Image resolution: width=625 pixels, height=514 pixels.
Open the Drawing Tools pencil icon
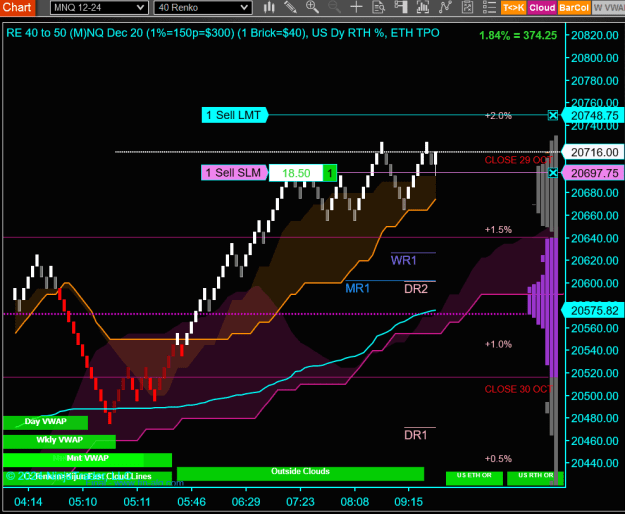[x=291, y=7]
